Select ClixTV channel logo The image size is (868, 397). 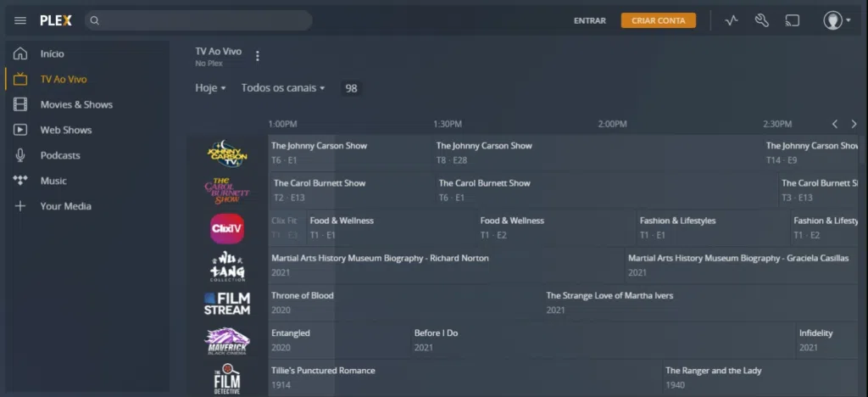click(x=227, y=229)
